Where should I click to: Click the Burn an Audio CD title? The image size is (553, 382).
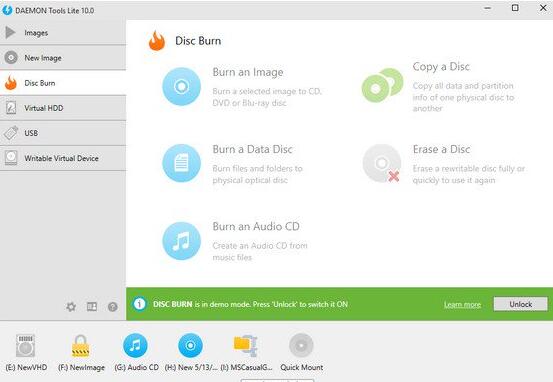pos(256,226)
